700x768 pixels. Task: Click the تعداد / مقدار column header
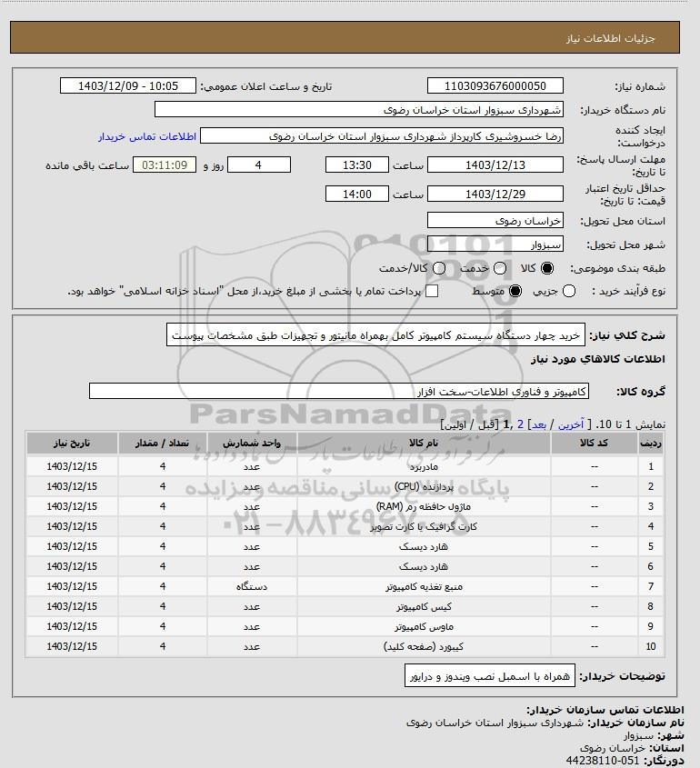click(163, 443)
